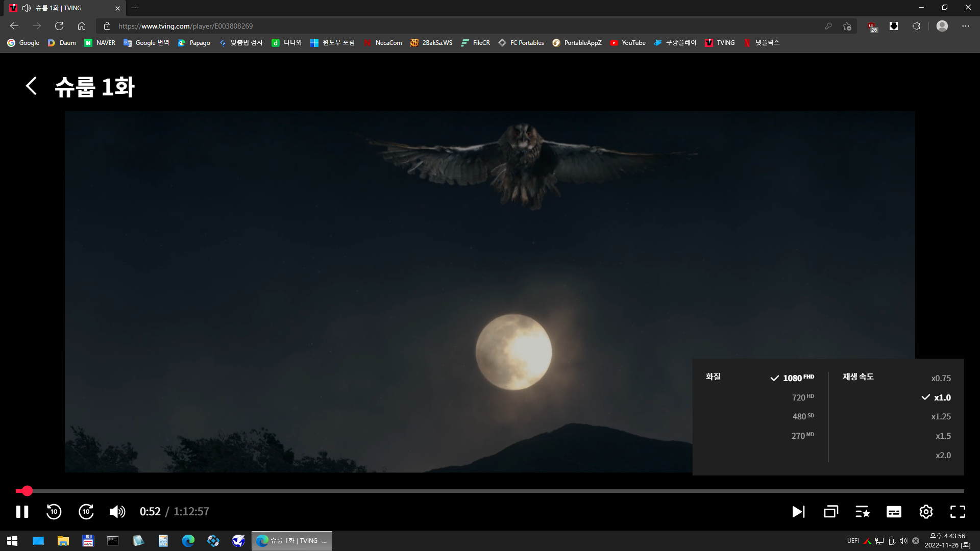Image resolution: width=980 pixels, height=551 pixels.
Task: Play the next episode
Action: tap(798, 512)
